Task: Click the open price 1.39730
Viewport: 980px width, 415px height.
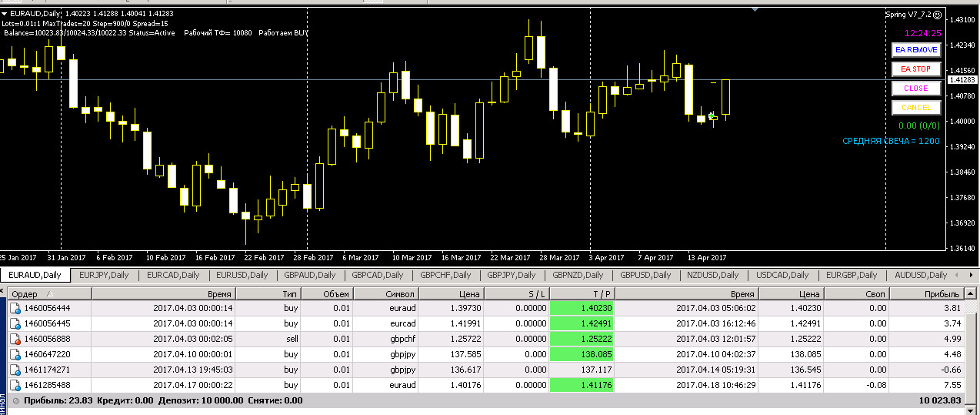Action: tap(465, 308)
